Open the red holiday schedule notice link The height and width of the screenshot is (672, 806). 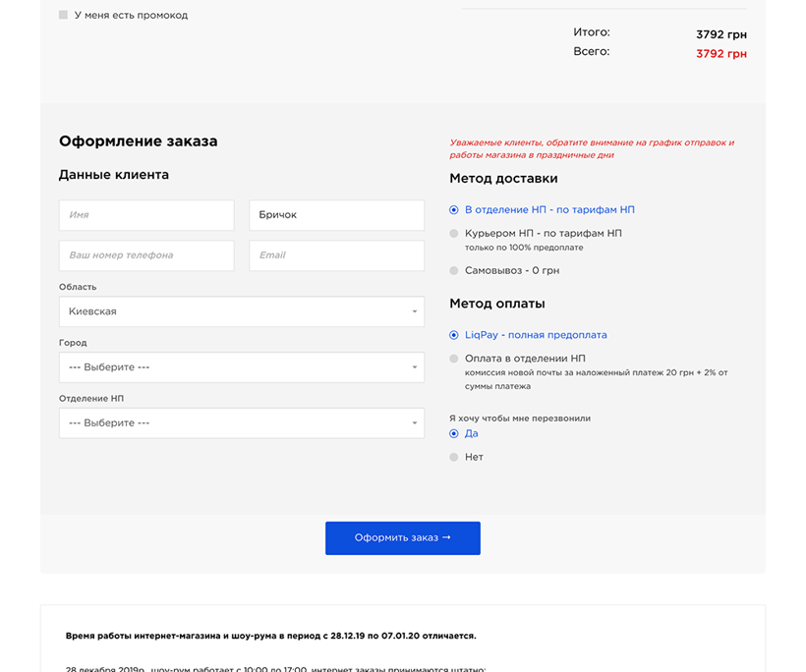click(592, 148)
